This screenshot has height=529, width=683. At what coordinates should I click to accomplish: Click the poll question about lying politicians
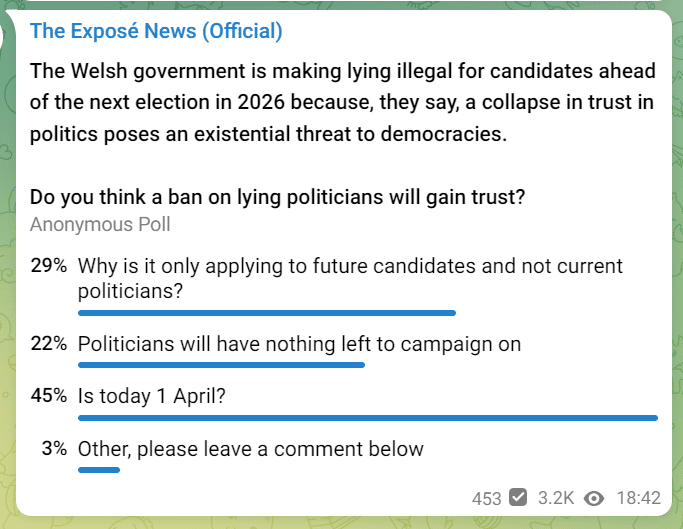tap(277, 197)
